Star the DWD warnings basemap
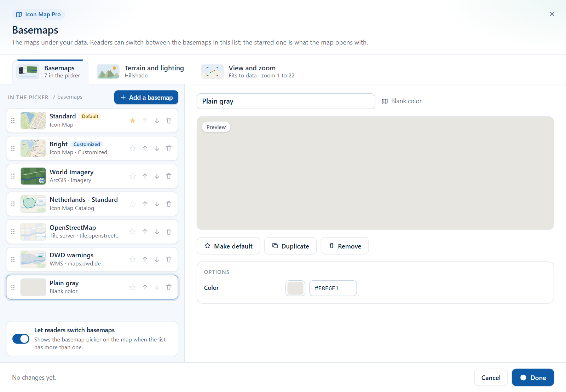The height and width of the screenshot is (392, 566). (x=133, y=259)
